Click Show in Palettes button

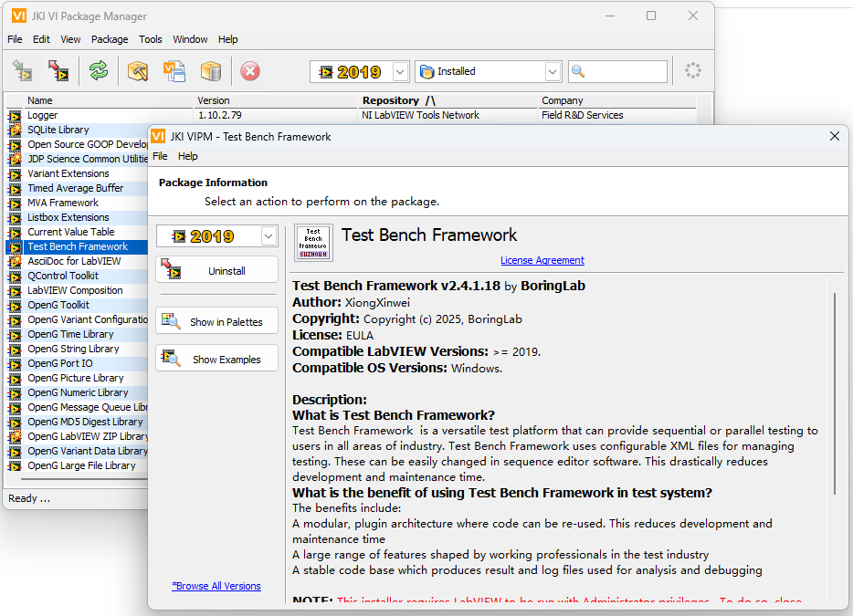216,322
